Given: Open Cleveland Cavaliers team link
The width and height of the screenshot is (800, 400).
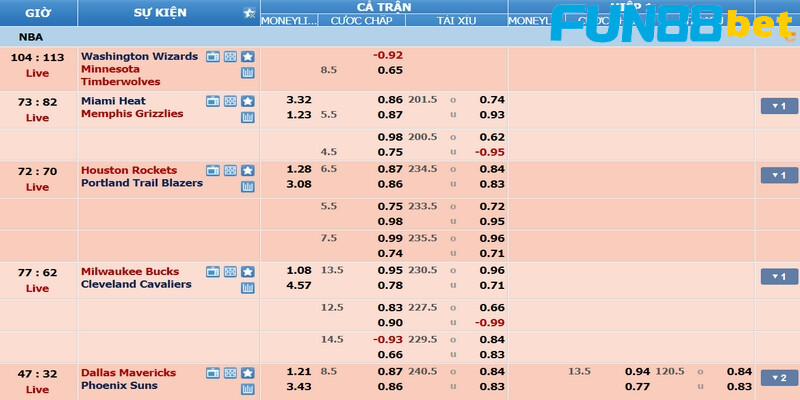Looking at the screenshot, I should click(136, 284).
